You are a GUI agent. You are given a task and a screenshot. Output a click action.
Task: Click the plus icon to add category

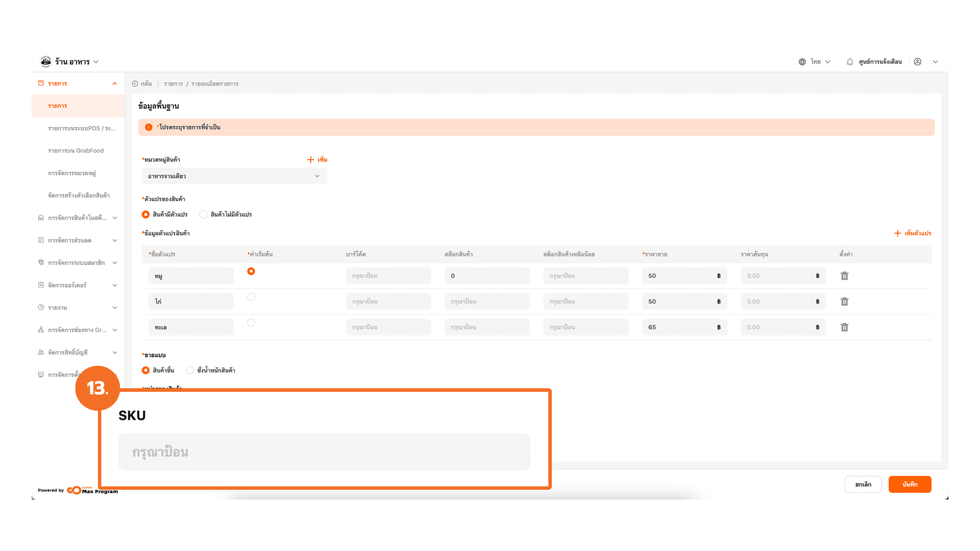point(311,160)
